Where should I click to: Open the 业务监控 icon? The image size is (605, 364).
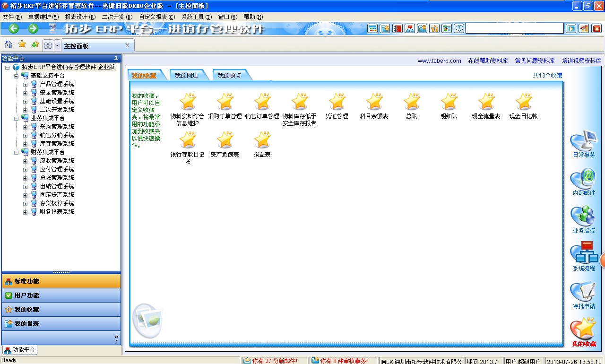(584, 217)
